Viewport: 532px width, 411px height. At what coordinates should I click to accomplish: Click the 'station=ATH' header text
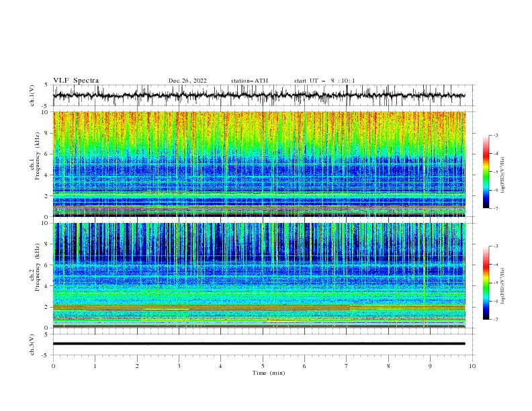tap(249, 81)
